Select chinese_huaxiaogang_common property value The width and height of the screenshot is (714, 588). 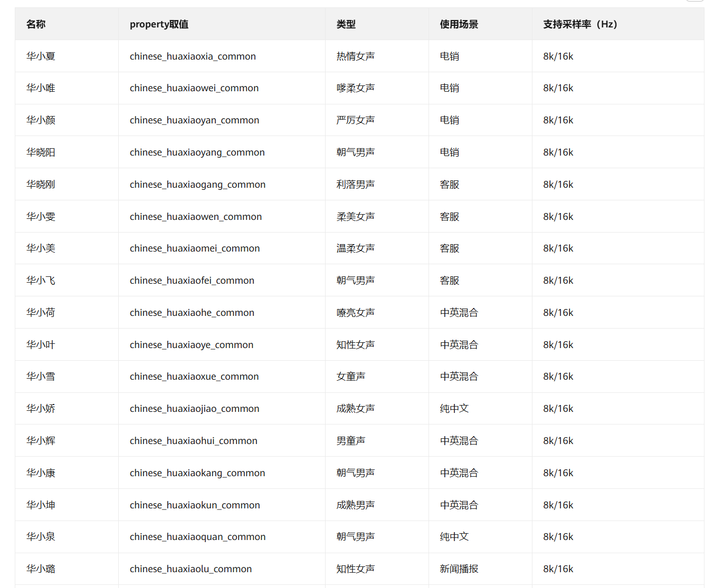[197, 185]
